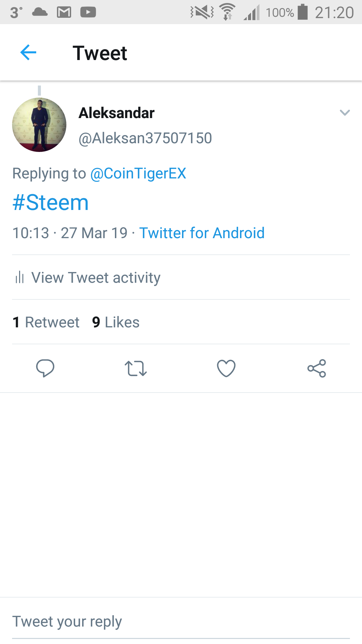Open Aleksandar's profile picture
Screen dimensions: 362x644
pyautogui.click(x=39, y=125)
